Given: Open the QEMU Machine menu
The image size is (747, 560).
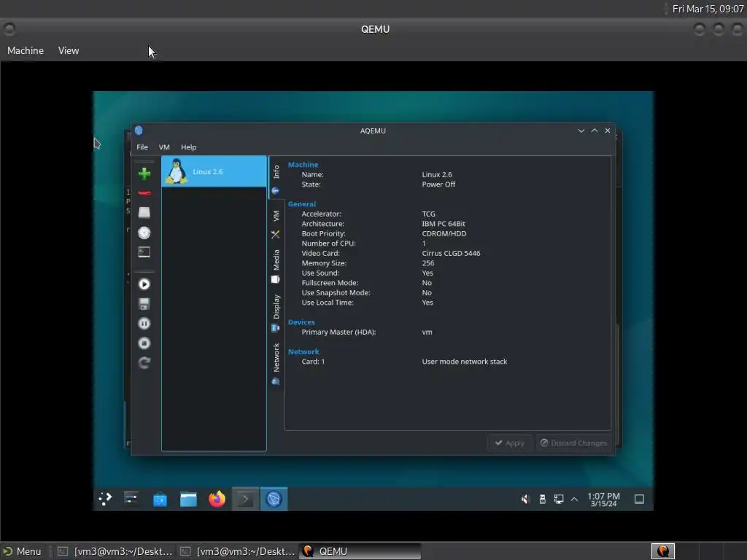Looking at the screenshot, I should pos(26,50).
